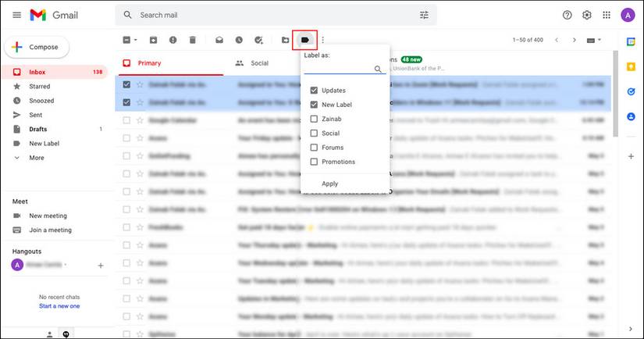Open Contacts side panel icon
The width and height of the screenshot is (644, 339).
click(631, 116)
